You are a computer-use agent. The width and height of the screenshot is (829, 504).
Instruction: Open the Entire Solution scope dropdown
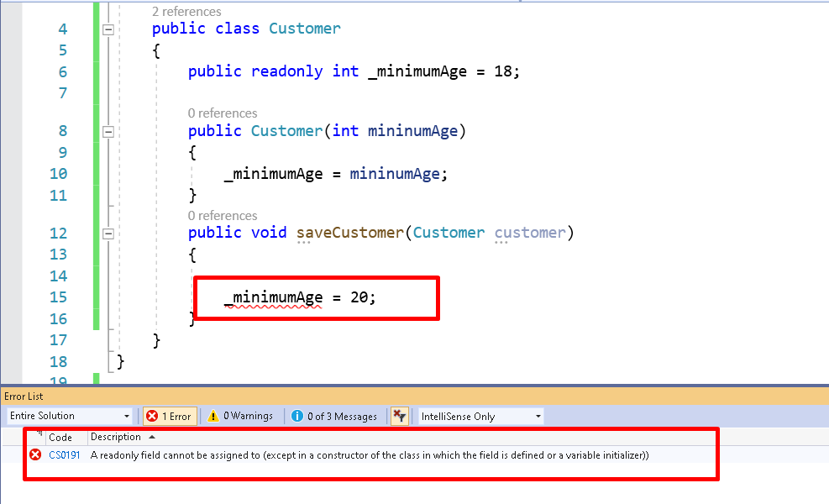128,415
